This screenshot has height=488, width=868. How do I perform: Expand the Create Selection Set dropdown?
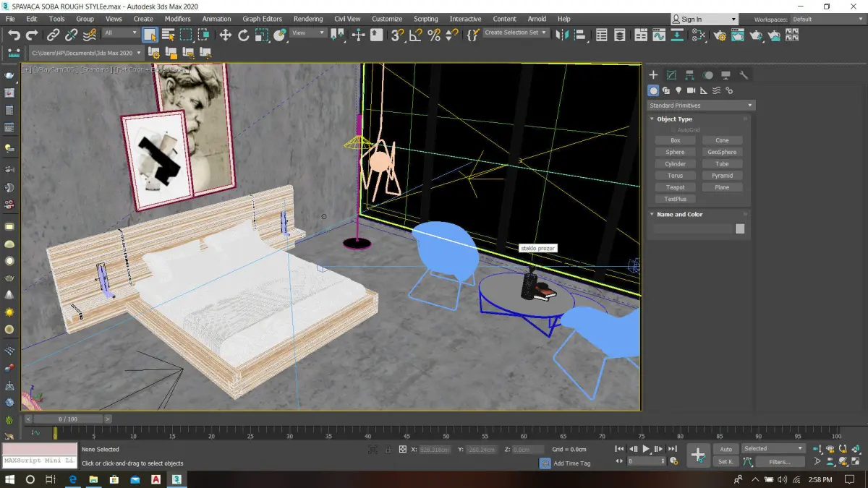[x=516, y=33]
